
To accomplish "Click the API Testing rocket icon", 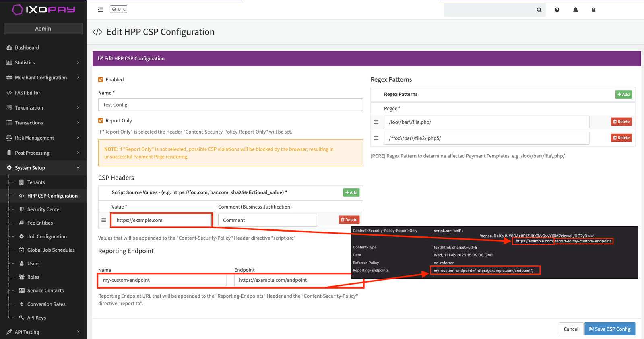I will (9, 332).
